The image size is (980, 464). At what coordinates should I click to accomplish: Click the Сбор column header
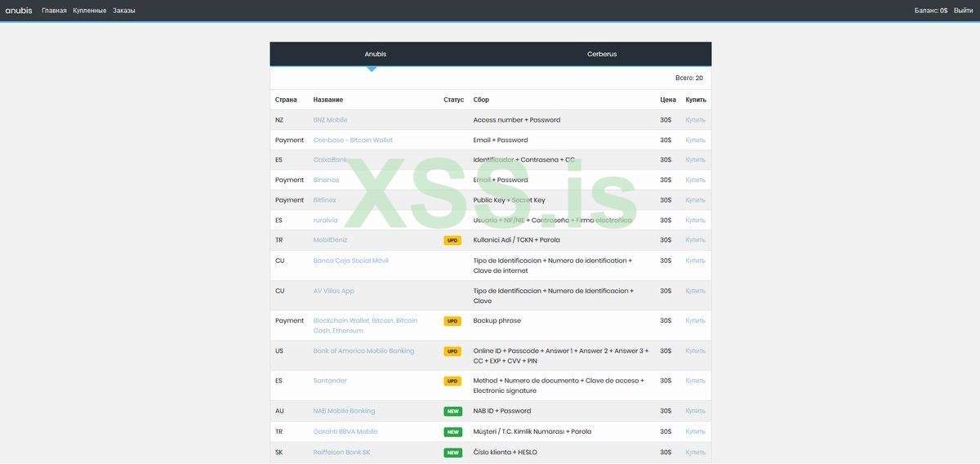coord(481,100)
